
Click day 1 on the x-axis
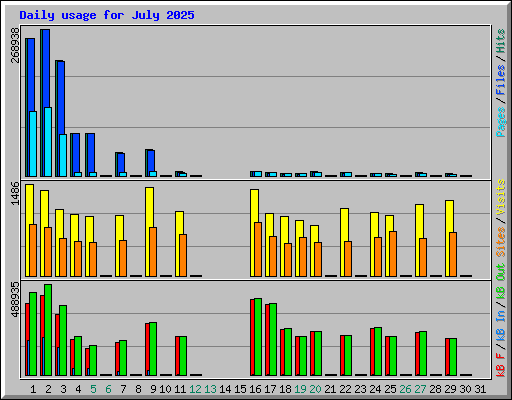click(x=33, y=389)
